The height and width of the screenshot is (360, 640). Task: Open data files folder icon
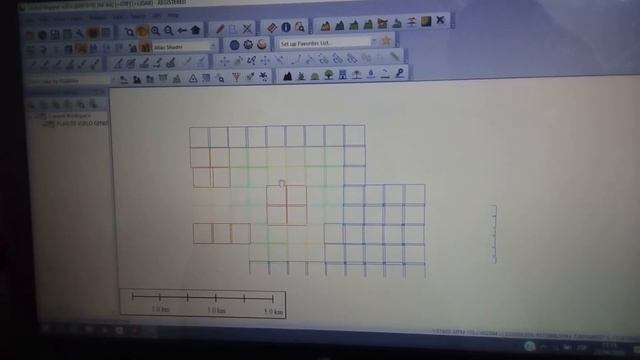pos(29,36)
